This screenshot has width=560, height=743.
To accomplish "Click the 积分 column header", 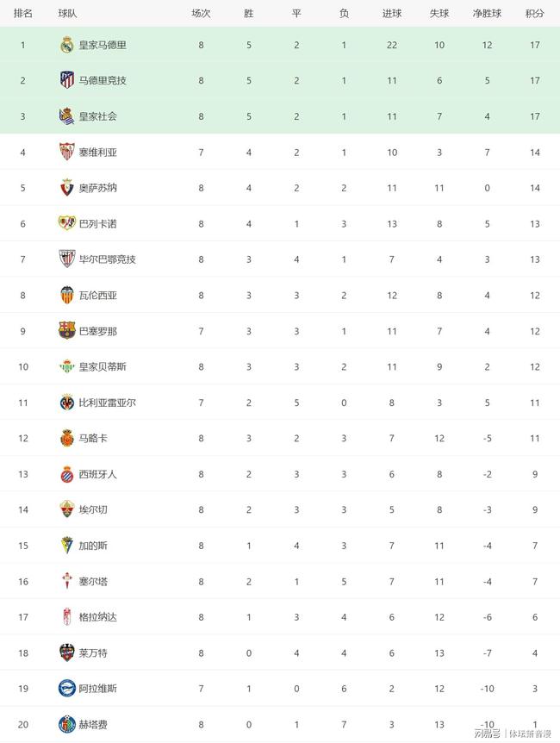I will (x=534, y=14).
